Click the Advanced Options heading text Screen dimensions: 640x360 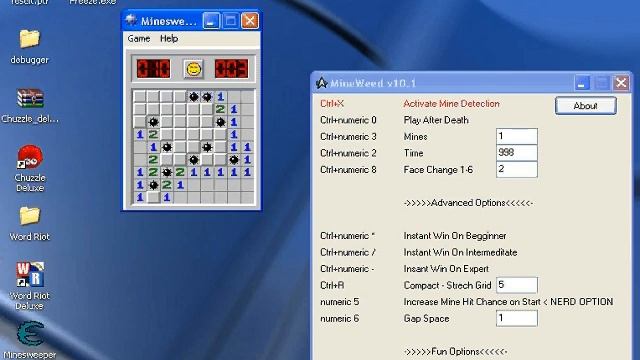point(468,203)
